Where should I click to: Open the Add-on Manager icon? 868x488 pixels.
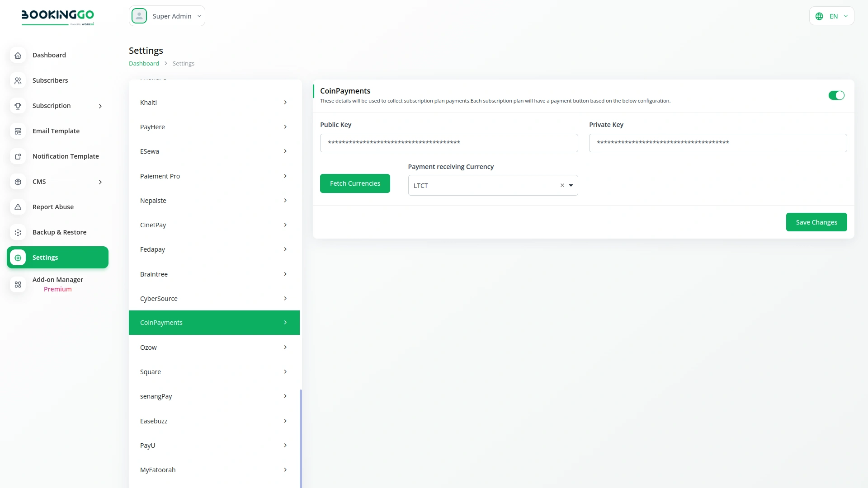pos(18,285)
